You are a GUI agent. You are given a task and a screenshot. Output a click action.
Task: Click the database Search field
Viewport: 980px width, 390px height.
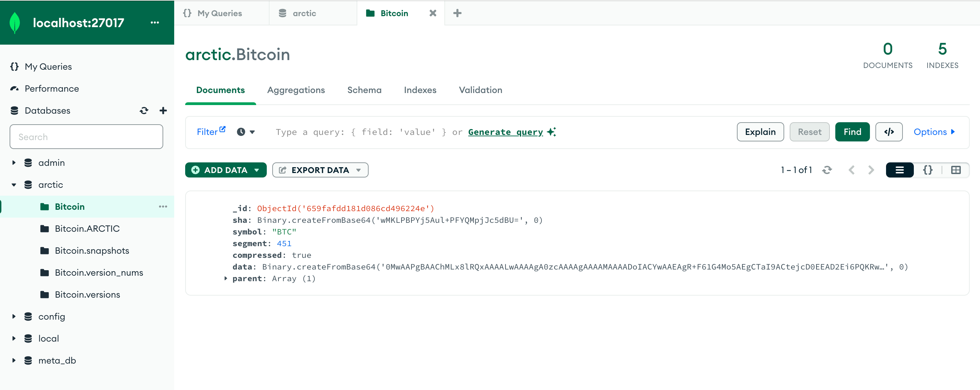(86, 136)
